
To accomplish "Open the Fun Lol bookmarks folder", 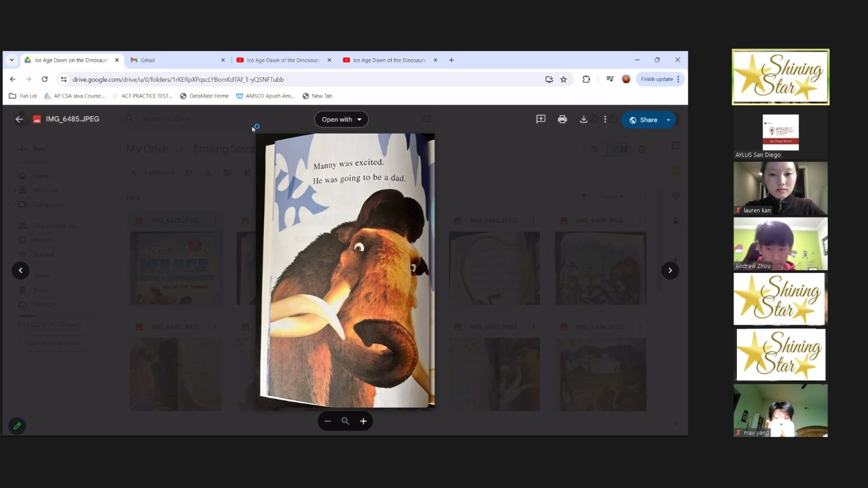I will pos(23,96).
